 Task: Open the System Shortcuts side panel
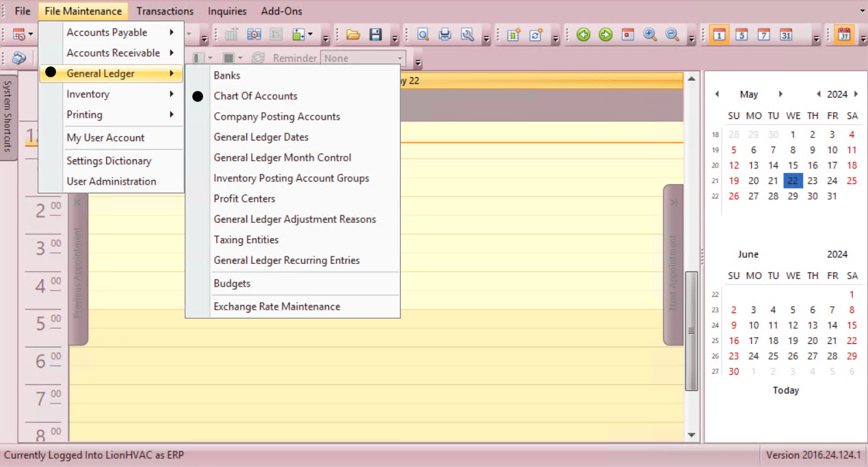pos(8,115)
